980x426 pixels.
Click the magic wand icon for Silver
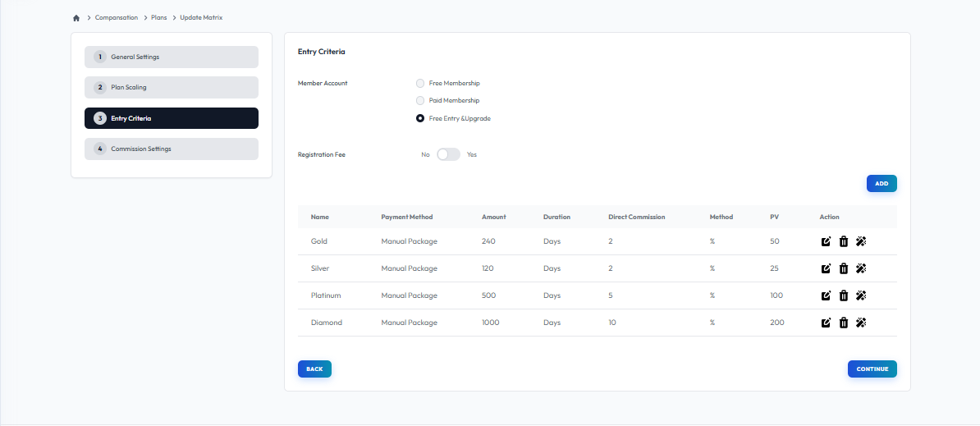(861, 268)
